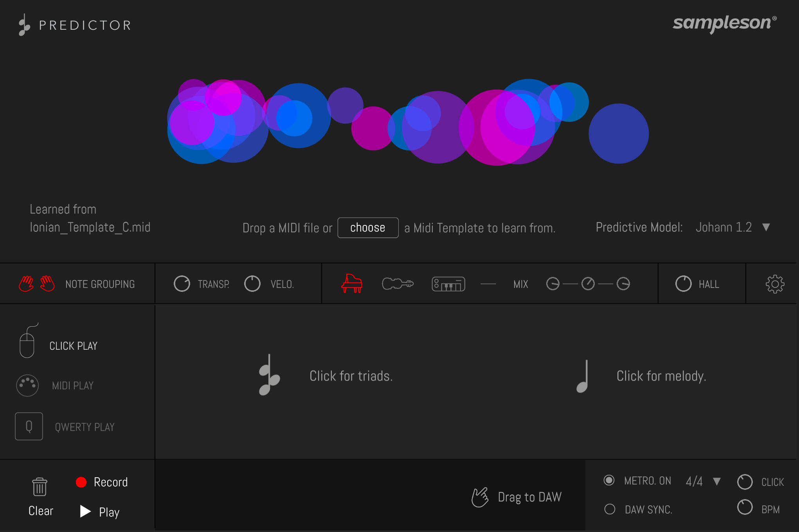Click the triad notes icon
Screen dimensions: 799x532
coord(269,375)
